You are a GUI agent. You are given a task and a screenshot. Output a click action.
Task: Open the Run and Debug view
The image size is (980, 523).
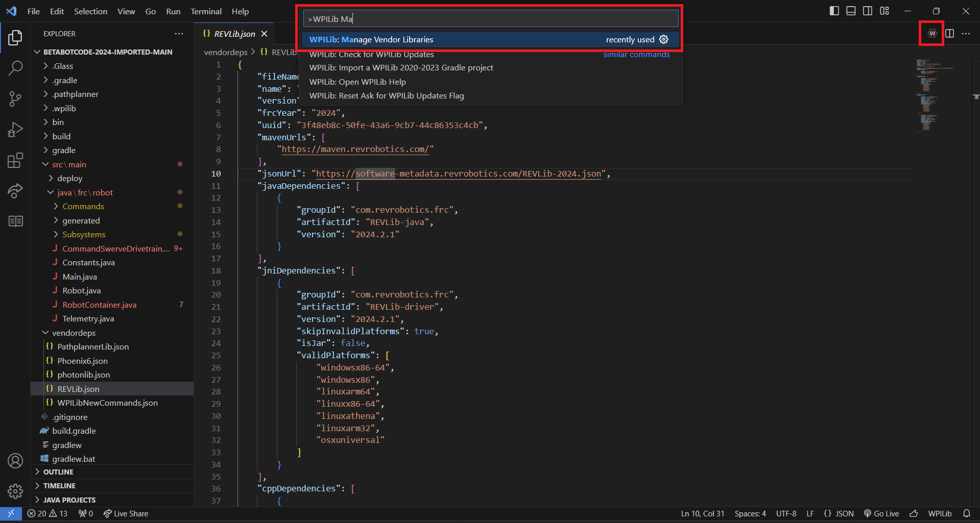(15, 130)
